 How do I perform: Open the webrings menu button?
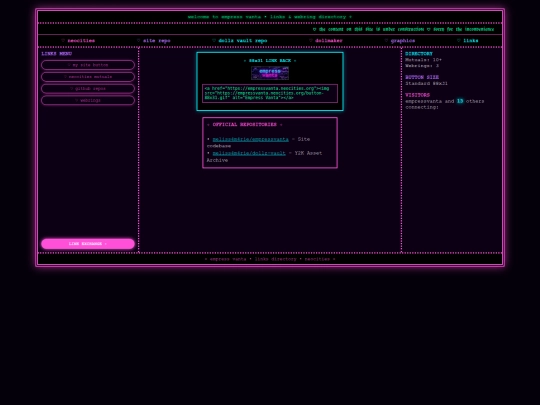click(x=88, y=100)
